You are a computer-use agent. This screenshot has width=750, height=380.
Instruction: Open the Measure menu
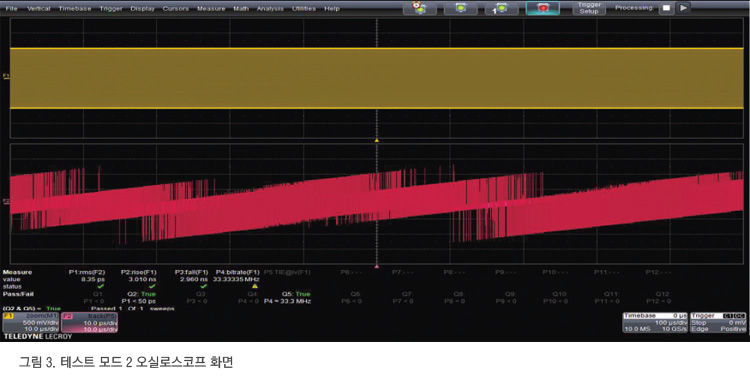[211, 9]
